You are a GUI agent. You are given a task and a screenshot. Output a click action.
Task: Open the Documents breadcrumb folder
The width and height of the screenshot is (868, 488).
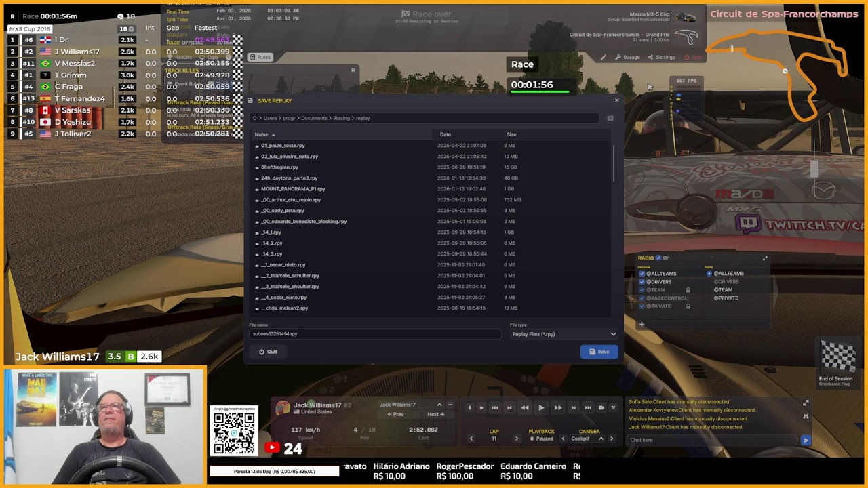314,118
